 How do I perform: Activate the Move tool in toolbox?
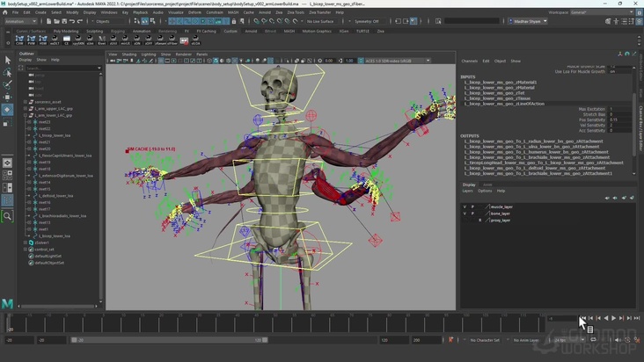coord(7,98)
